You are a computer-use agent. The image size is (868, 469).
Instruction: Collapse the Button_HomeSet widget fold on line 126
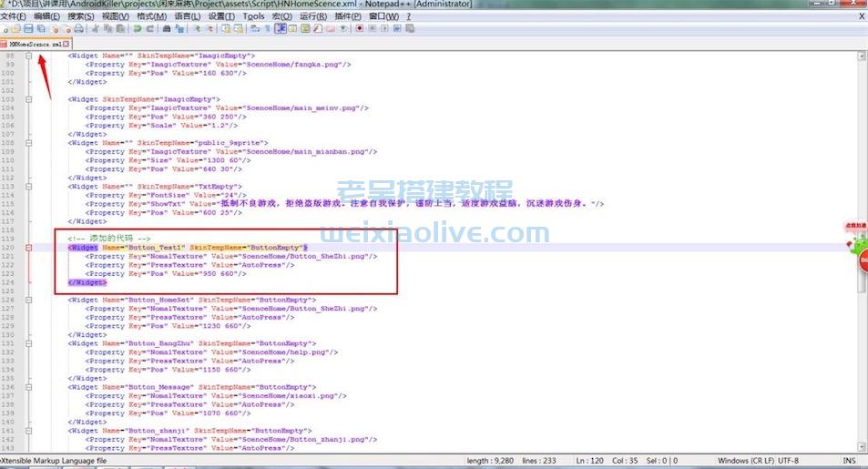pos(29,300)
